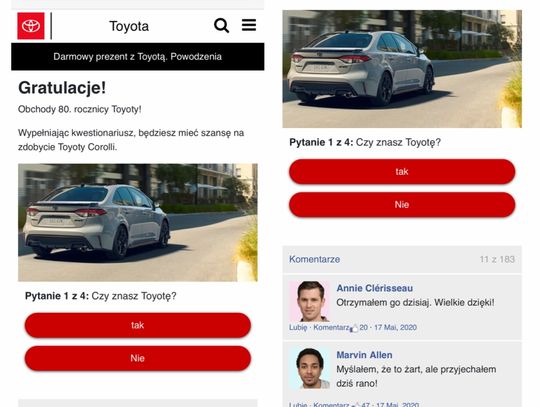Open the search magnifier icon
Viewport: 540px width, 407px height.
(221, 25)
